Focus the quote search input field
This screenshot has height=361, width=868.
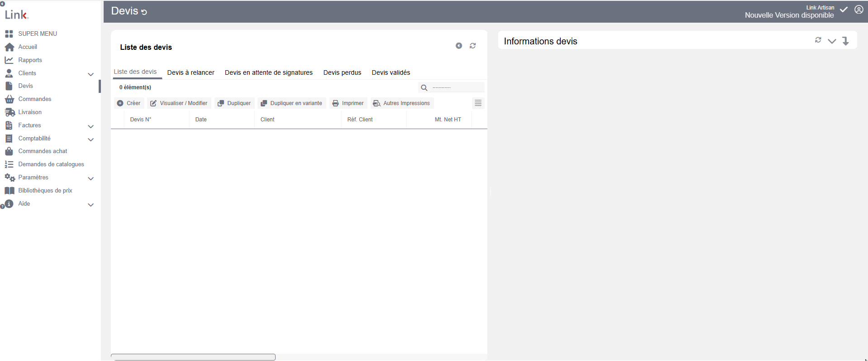coord(457,87)
